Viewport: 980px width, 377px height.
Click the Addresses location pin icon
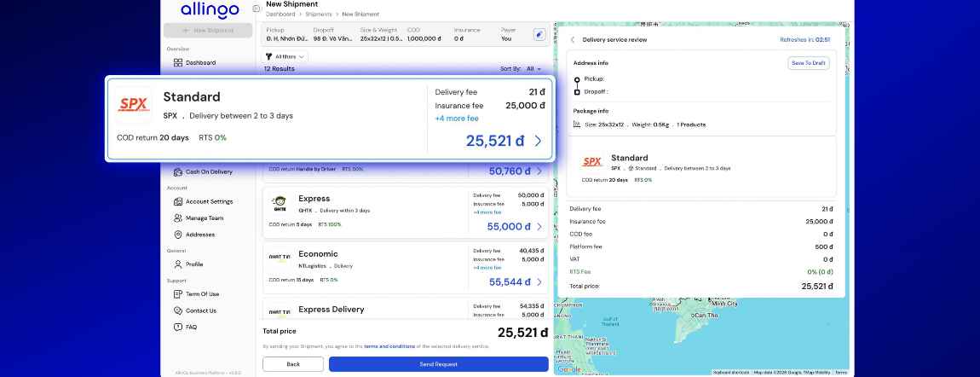[177, 235]
